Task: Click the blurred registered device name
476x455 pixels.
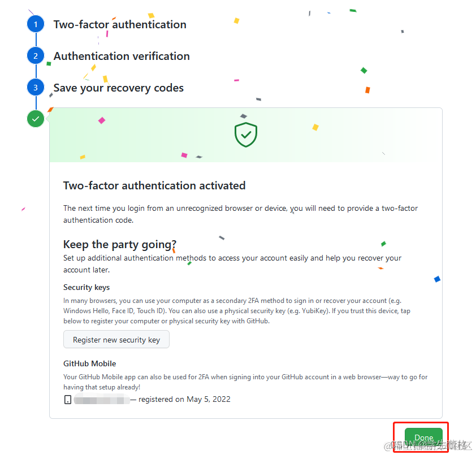Action: pos(102,399)
